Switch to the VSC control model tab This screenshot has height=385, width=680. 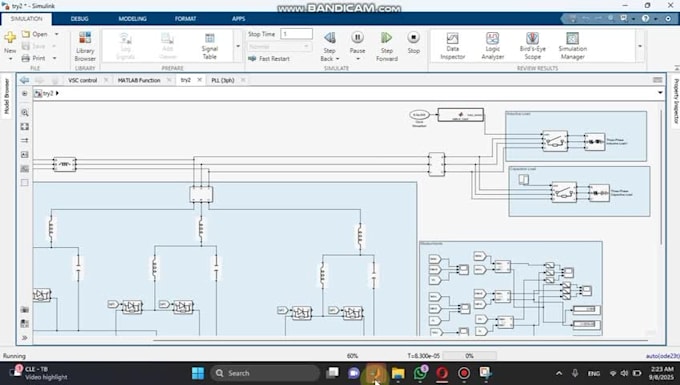pyautogui.click(x=82, y=80)
